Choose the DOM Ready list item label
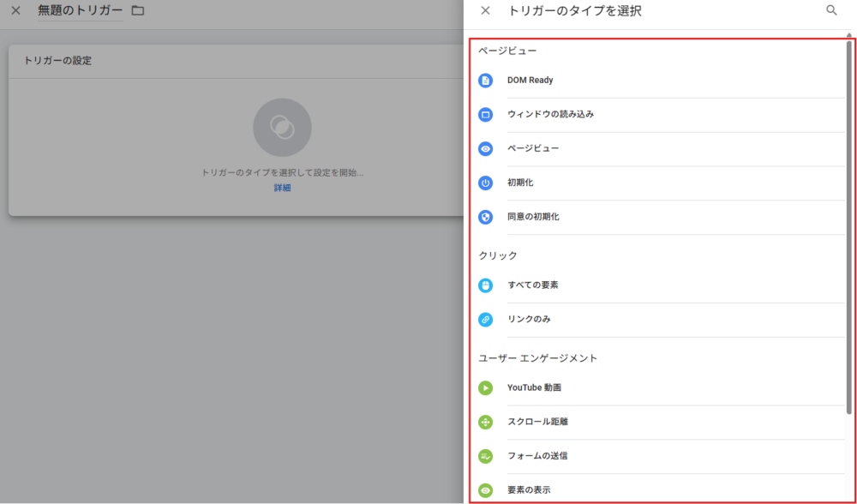Screen dimensions: 857x504 [x=530, y=81]
